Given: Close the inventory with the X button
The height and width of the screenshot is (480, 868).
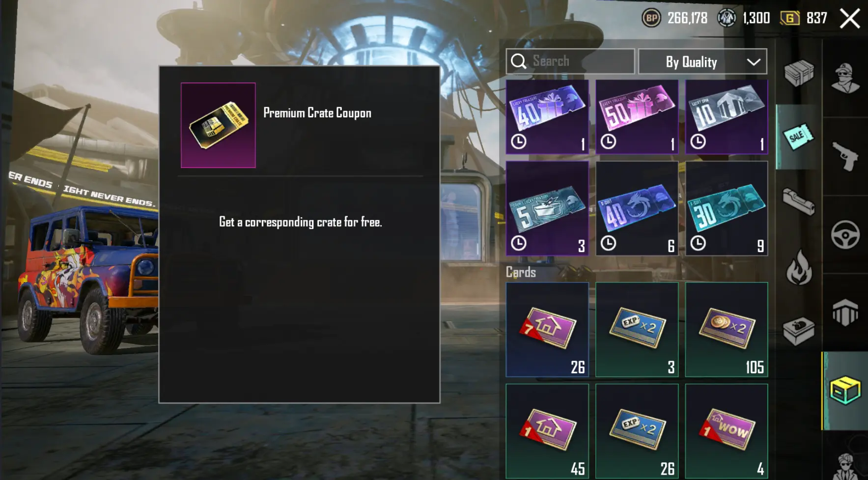Looking at the screenshot, I should tap(850, 19).
